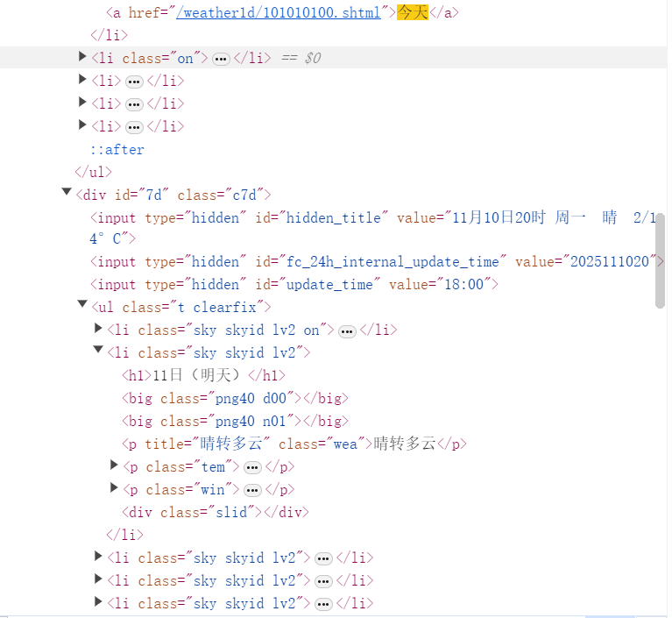
Task: Select the h1 11日（明天） line
Action: [x=203, y=376]
